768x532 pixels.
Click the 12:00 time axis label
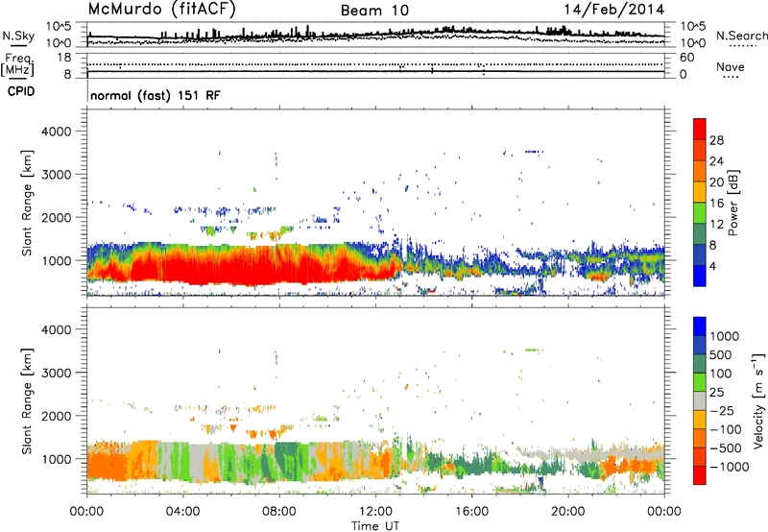coord(375,512)
